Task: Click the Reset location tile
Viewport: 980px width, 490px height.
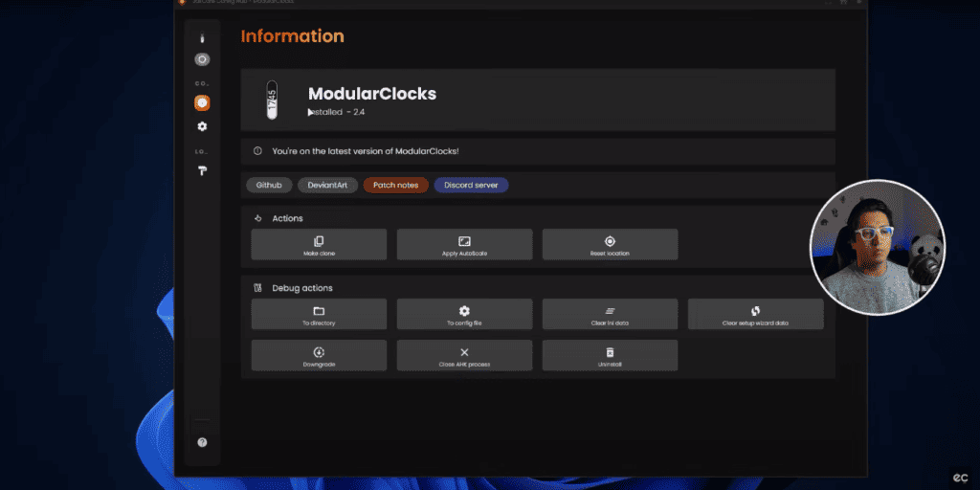Action: click(x=610, y=244)
